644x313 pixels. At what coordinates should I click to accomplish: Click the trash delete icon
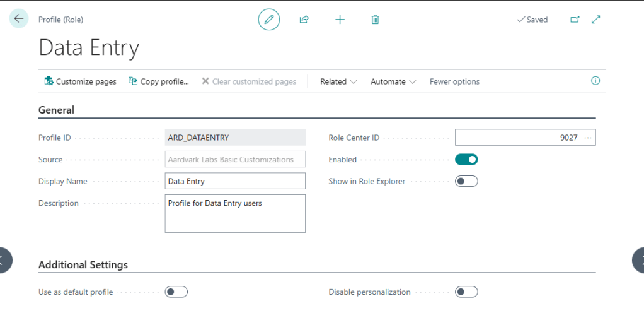(x=375, y=20)
